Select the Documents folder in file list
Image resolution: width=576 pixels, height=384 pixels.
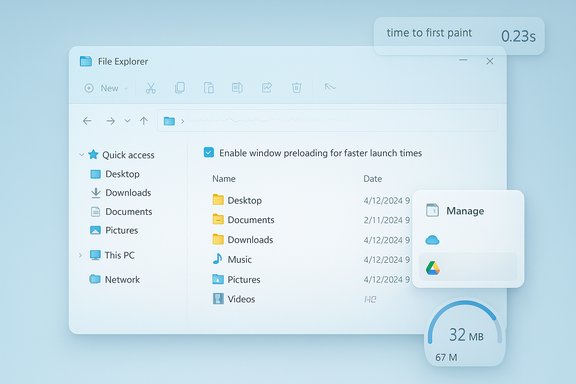click(244, 220)
